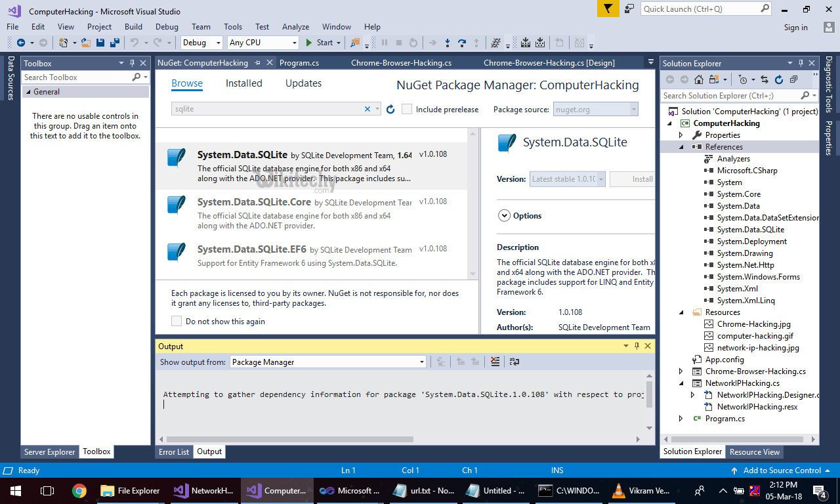Open Chrome from the taskbar
Screen dimensions: 840x504
tap(79, 490)
